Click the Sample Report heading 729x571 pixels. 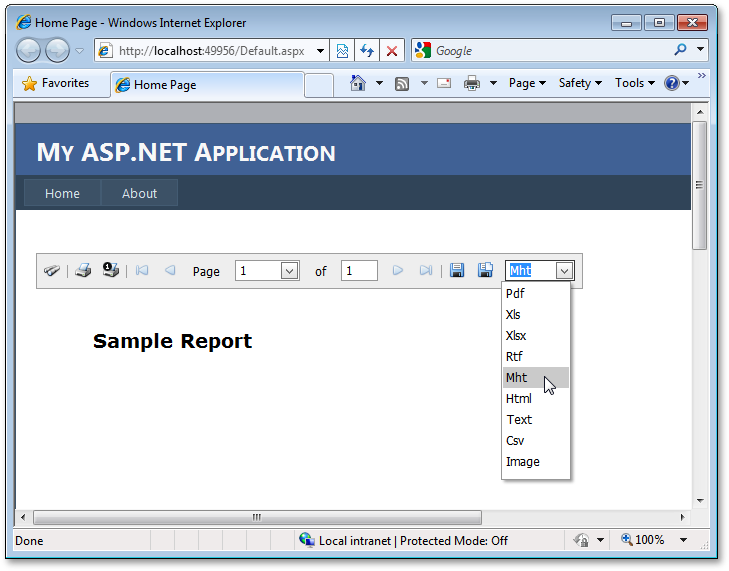tap(172, 341)
